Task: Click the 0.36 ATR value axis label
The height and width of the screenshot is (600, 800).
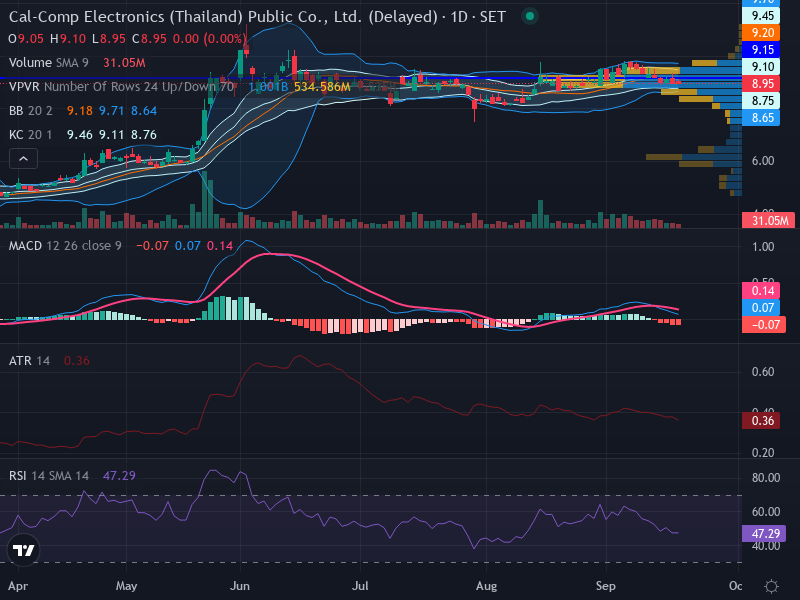Action: pos(761,421)
